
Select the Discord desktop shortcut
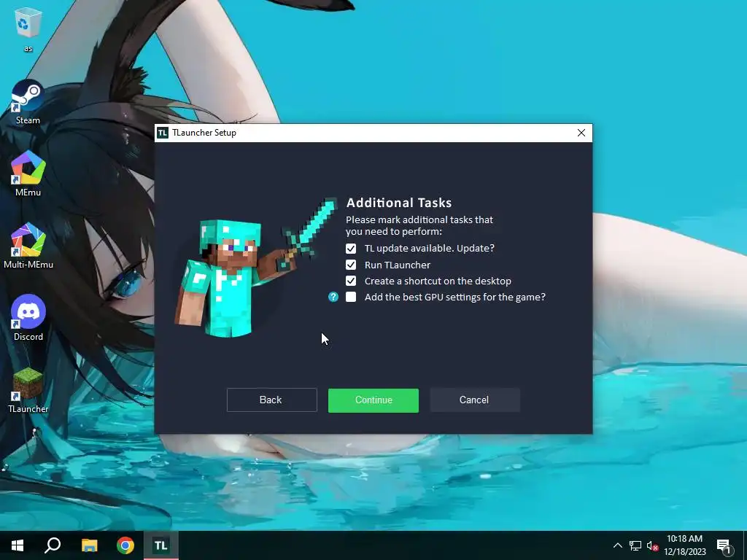[28, 318]
